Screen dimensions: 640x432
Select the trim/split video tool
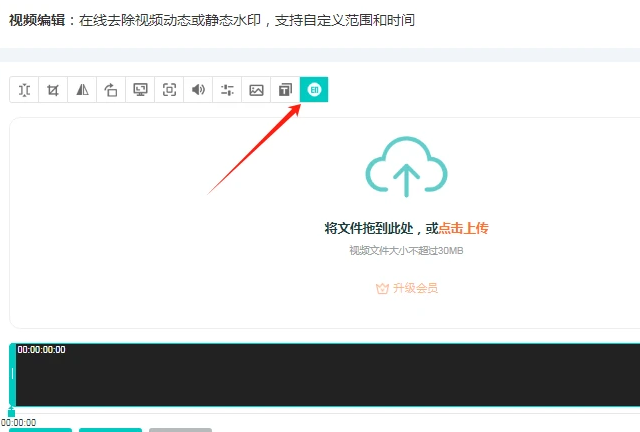click(24, 90)
